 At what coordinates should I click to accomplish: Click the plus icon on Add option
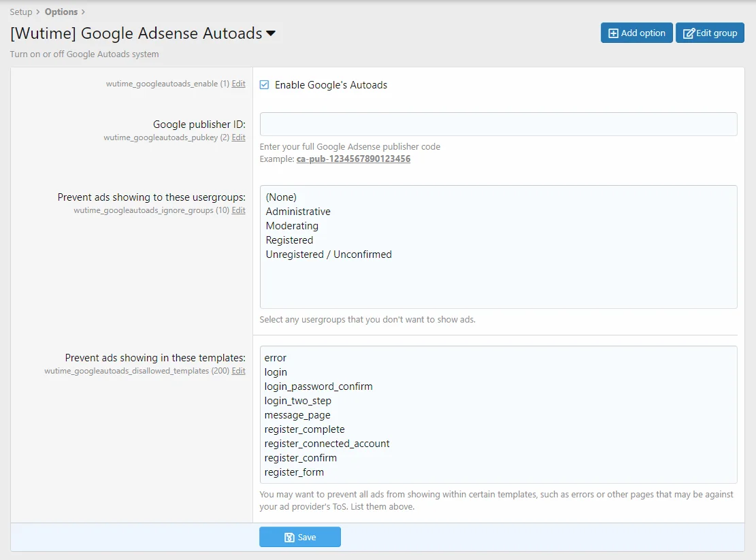coord(613,33)
